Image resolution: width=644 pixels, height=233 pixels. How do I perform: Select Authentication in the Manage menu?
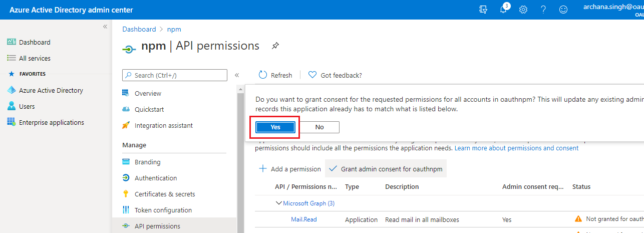[x=156, y=178]
